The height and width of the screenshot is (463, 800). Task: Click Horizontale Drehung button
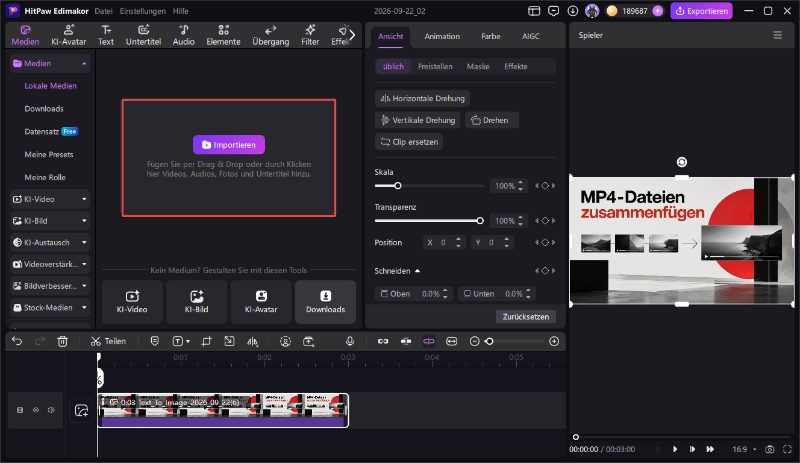pyautogui.click(x=422, y=98)
